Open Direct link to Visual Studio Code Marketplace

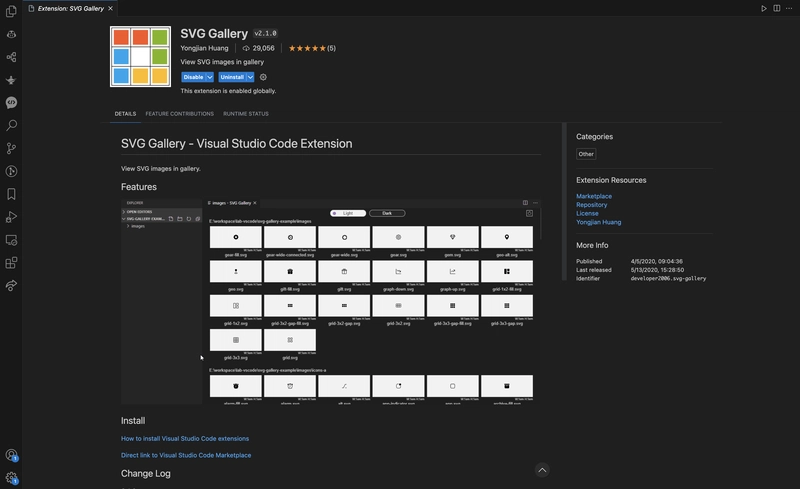[186, 455]
